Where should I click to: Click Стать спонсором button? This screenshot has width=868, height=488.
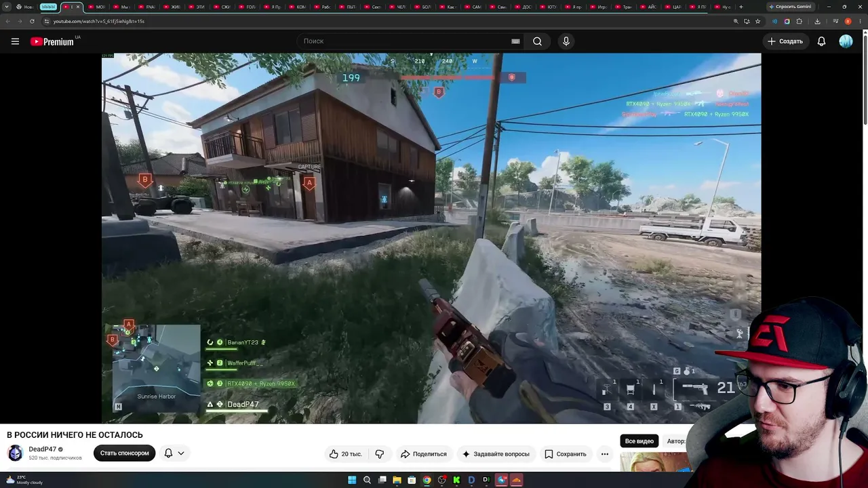point(125,453)
